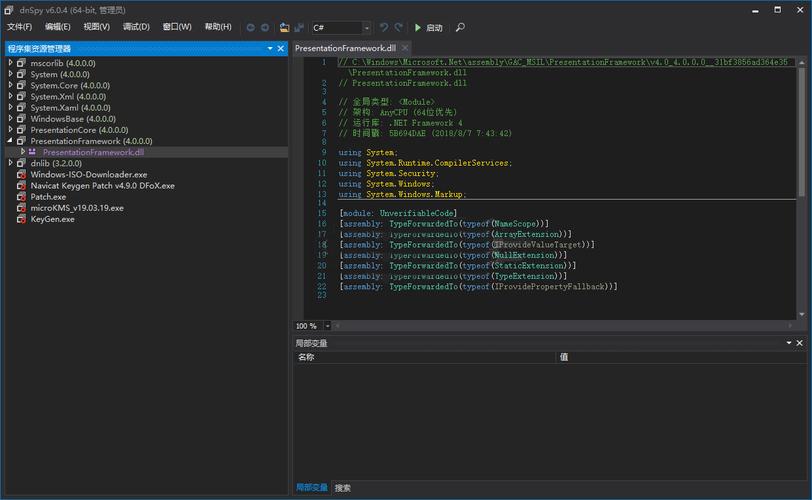Expand the dnlib (3.2.0.0) node
Viewport: 812px width, 500px height.
pos(10,163)
